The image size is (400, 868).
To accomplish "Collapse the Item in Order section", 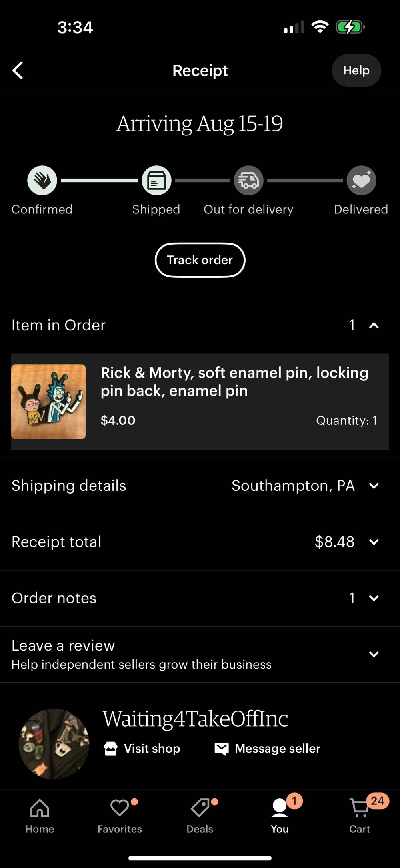I will click(374, 325).
